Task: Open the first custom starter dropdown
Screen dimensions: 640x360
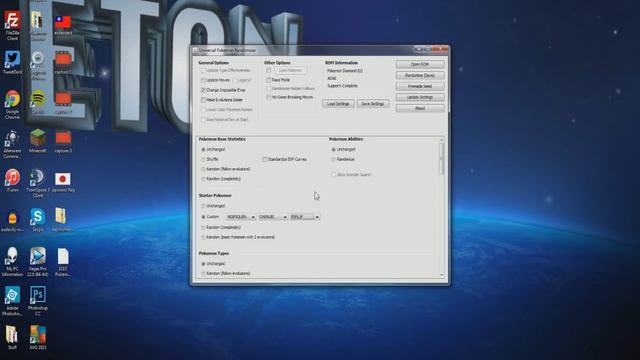Action: pyautogui.click(x=241, y=217)
